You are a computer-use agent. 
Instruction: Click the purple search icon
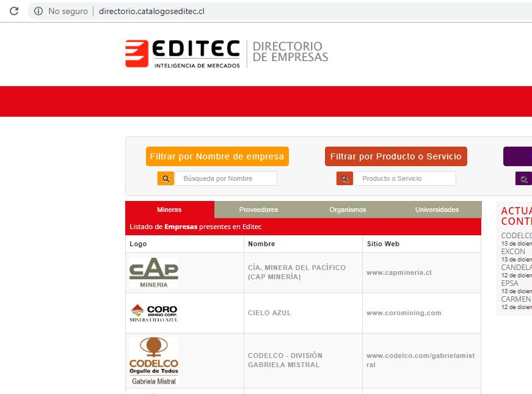[x=523, y=178]
